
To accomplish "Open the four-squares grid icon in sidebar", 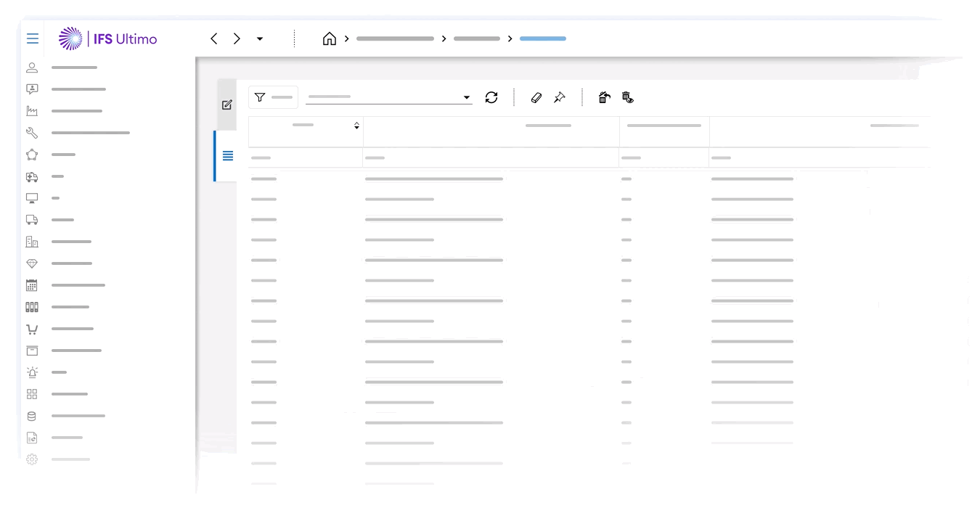I will tap(32, 394).
